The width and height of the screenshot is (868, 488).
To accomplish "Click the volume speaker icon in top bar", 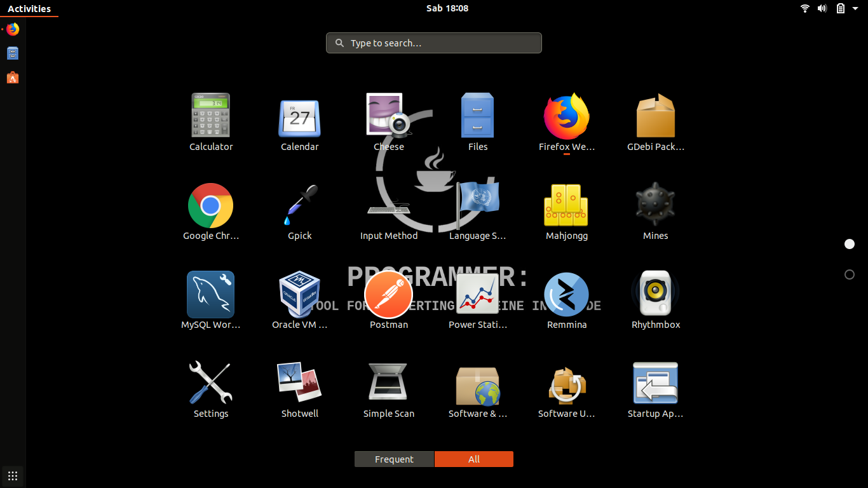I will 822,8.
